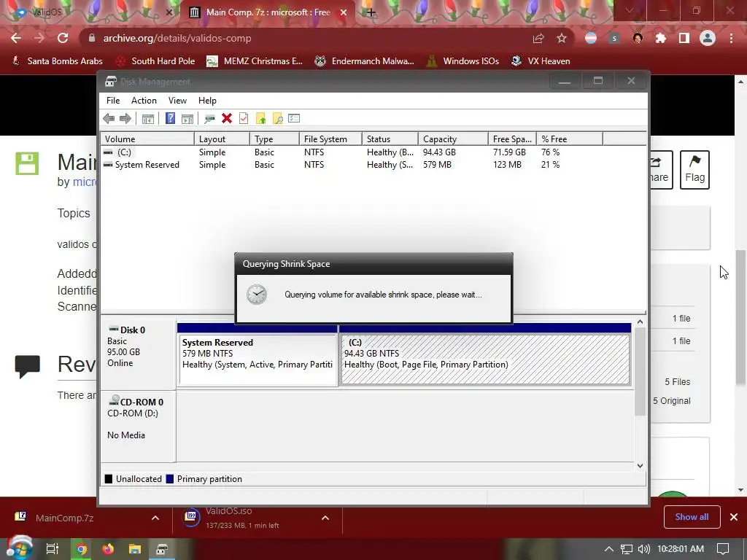Open the VX Heaven bookmark

[541, 61]
